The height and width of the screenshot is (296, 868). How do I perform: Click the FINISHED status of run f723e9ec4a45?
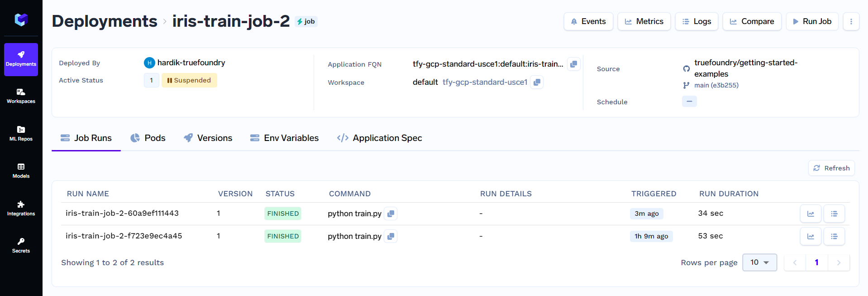coord(283,236)
